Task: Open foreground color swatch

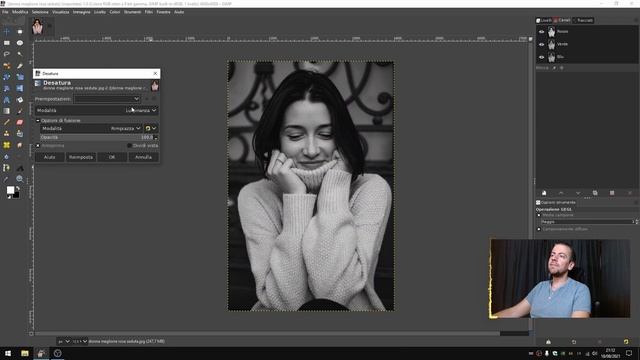Action: point(10,190)
